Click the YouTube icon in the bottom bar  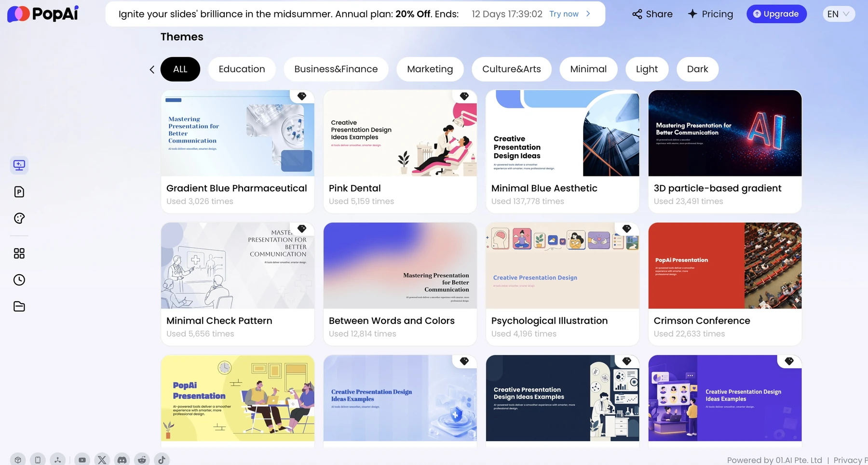coord(82,460)
